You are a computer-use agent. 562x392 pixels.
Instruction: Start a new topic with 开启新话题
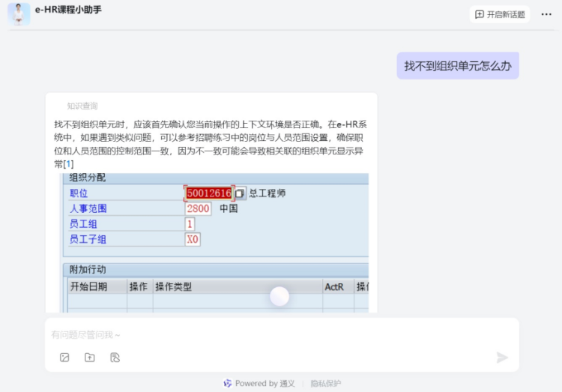point(500,14)
